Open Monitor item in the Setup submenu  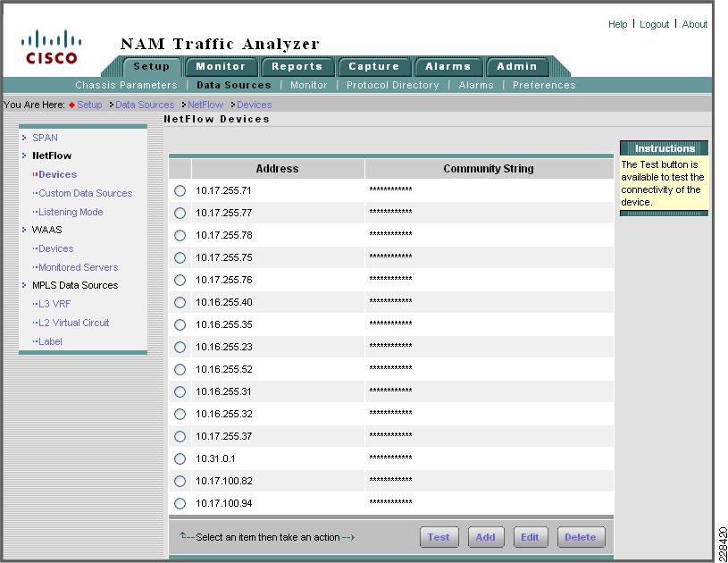pyautogui.click(x=309, y=85)
